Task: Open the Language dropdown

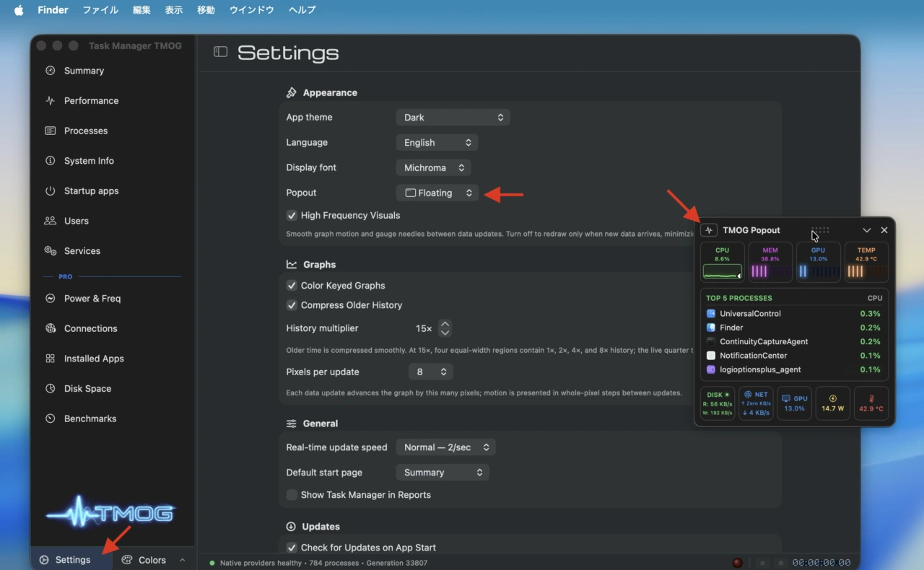Action: click(437, 143)
